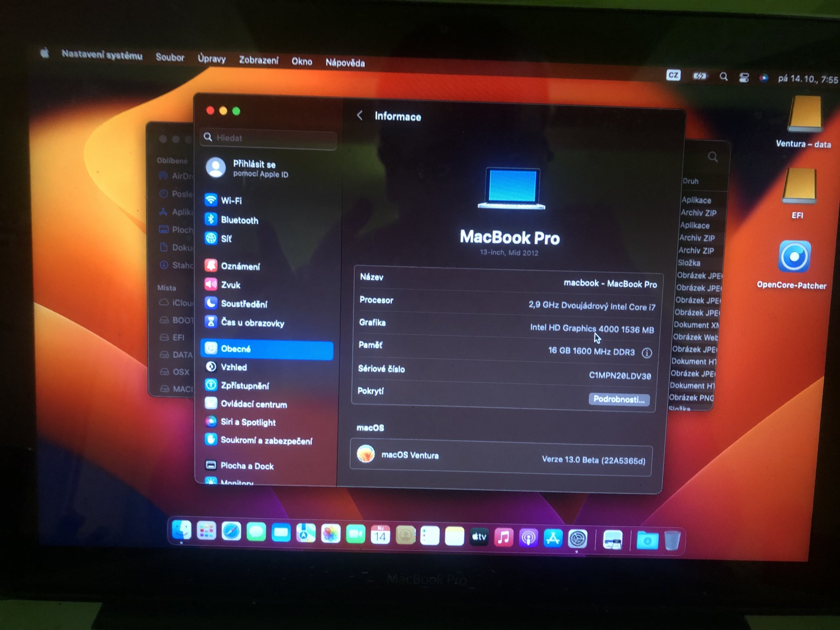Image resolution: width=840 pixels, height=630 pixels.
Task: Open Control Center in the menu bar
Action: coord(744,77)
